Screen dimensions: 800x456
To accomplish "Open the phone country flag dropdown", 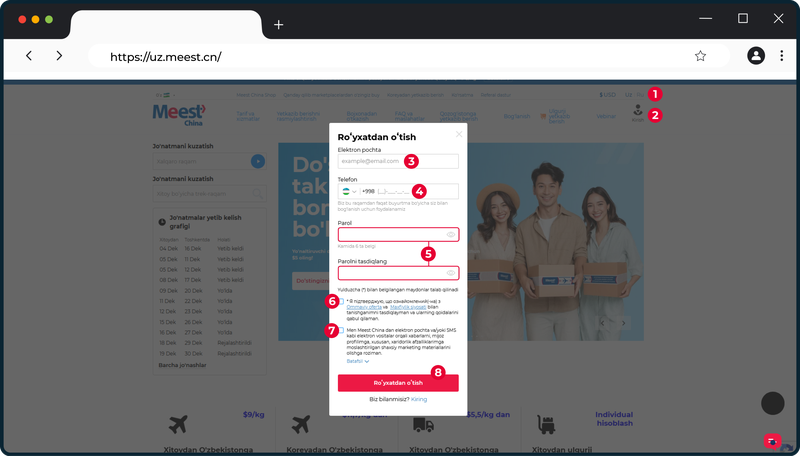I will (349, 191).
